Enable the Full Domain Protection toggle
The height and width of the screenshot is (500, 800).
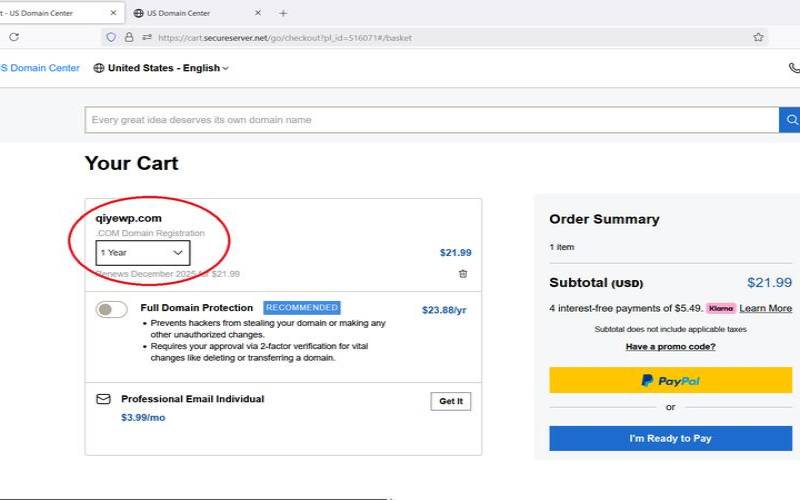(111, 310)
